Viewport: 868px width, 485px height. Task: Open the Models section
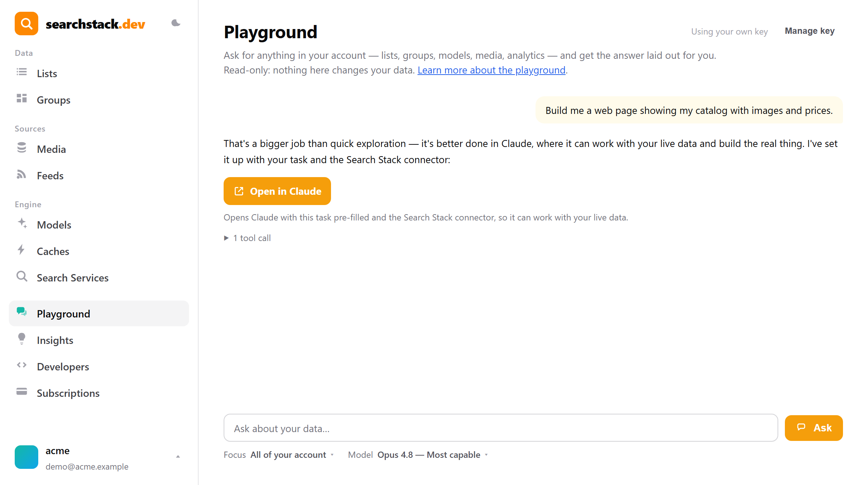99,225
